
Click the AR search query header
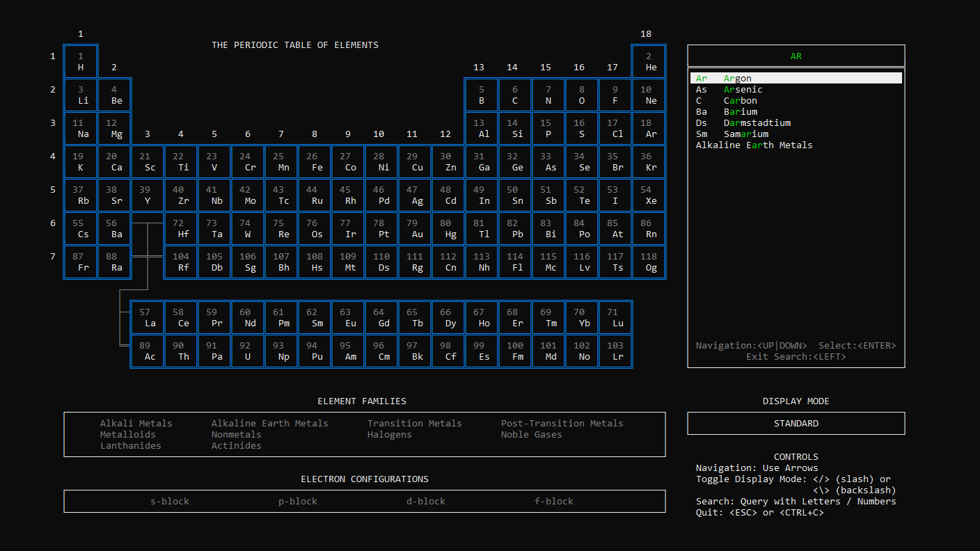pyautogui.click(x=796, y=56)
